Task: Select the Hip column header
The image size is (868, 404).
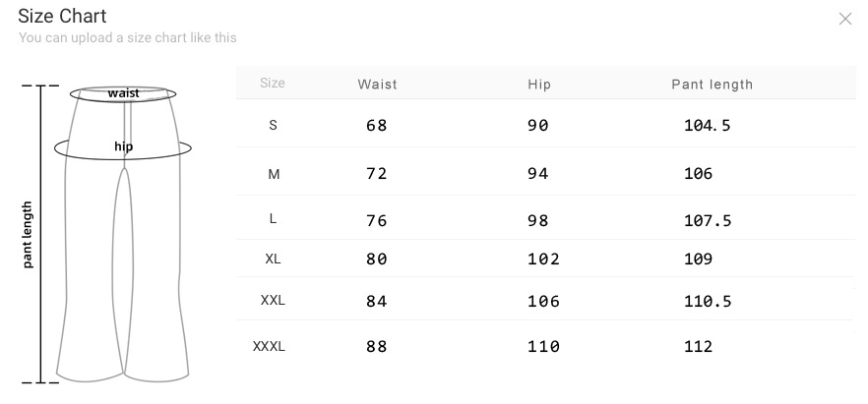Action: click(x=539, y=85)
